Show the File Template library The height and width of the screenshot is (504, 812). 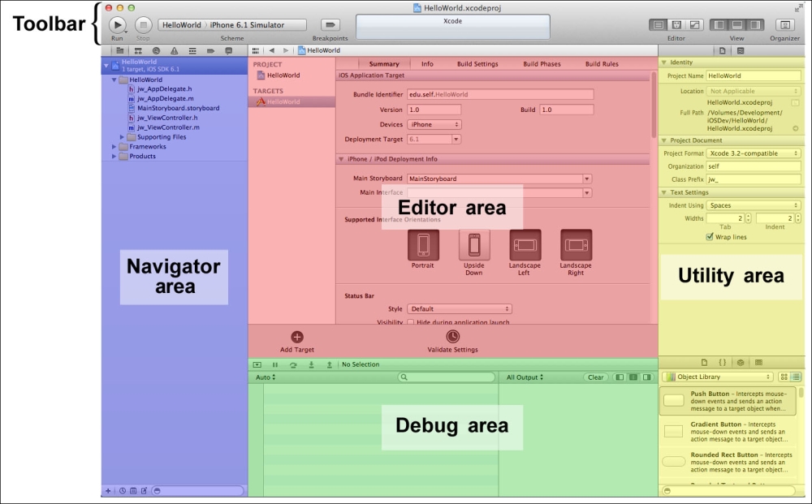click(x=704, y=363)
